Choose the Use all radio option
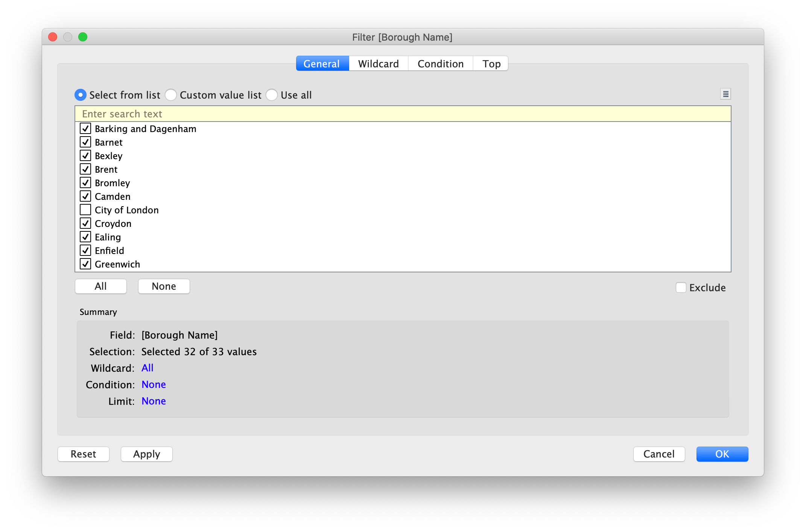This screenshot has width=806, height=532. coord(272,95)
